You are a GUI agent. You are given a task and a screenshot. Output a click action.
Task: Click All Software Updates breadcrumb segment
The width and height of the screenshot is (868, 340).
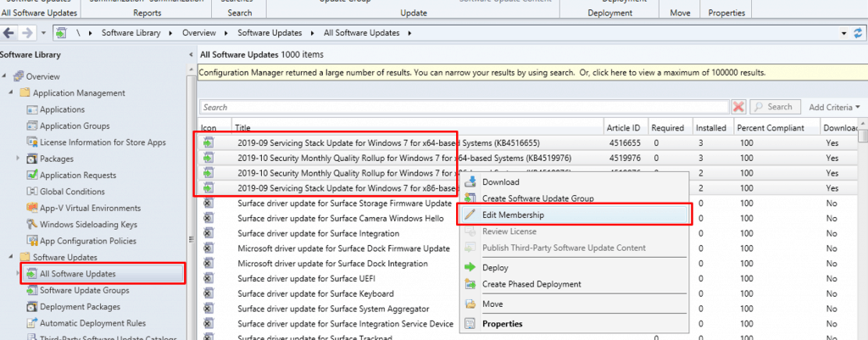pyautogui.click(x=361, y=33)
